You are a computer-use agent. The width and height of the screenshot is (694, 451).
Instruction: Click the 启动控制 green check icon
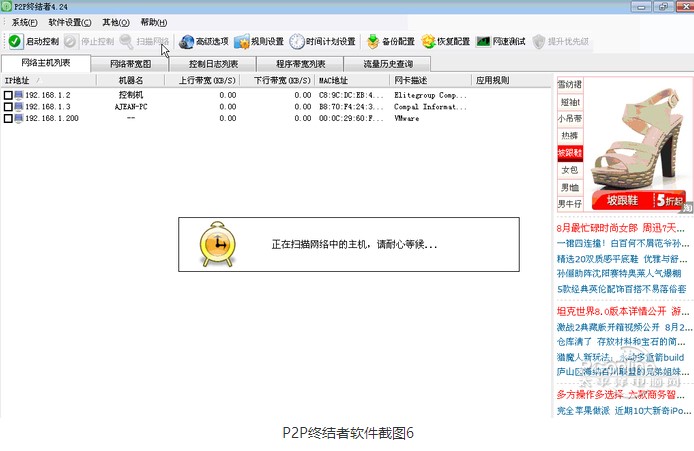15,41
